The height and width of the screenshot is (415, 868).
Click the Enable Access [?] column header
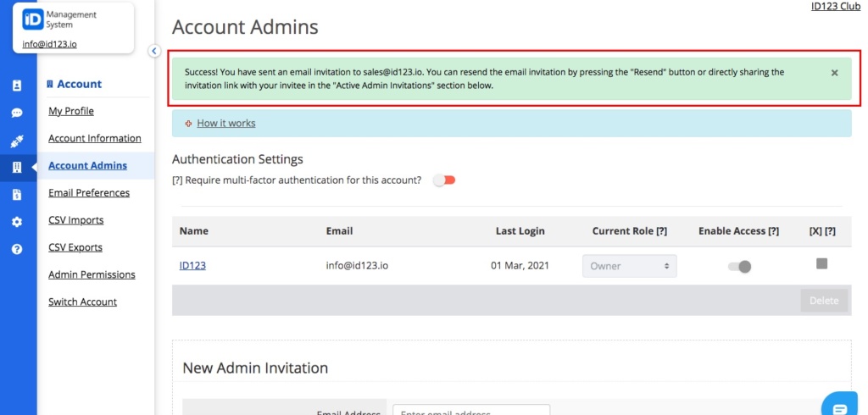point(738,231)
